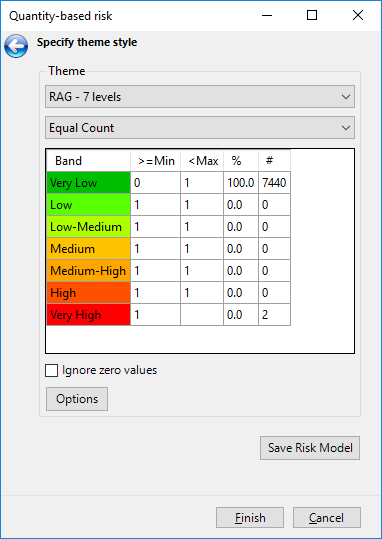Viewport: 382px width, 539px height.
Task: Tick the Ignore zero values checkbox
Action: [x=52, y=371]
